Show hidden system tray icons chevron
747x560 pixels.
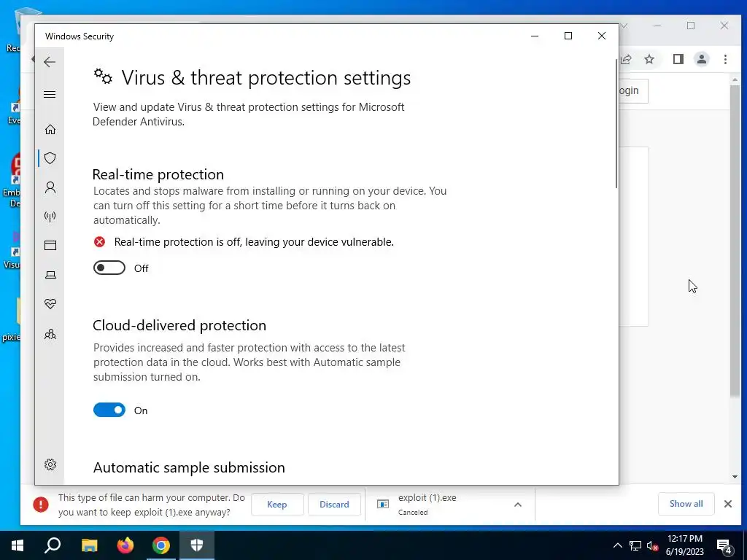tap(617, 545)
